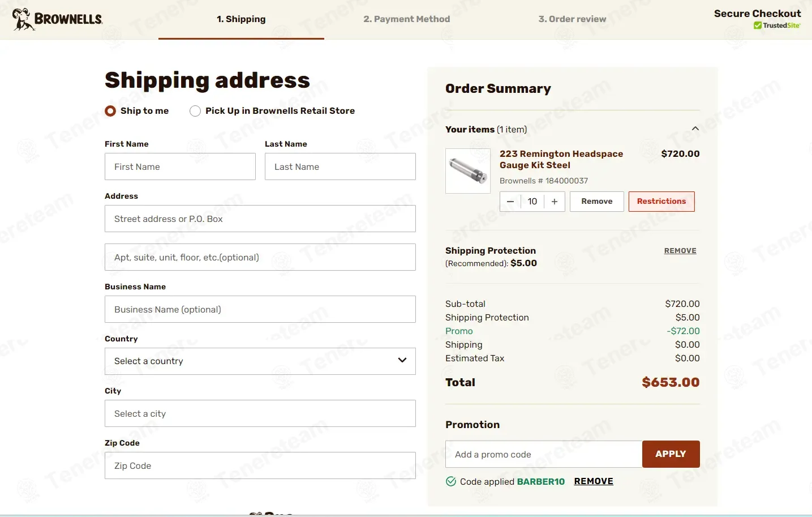Viewport: 812px width, 517px height.
Task: View item Restrictions
Action: click(x=661, y=202)
